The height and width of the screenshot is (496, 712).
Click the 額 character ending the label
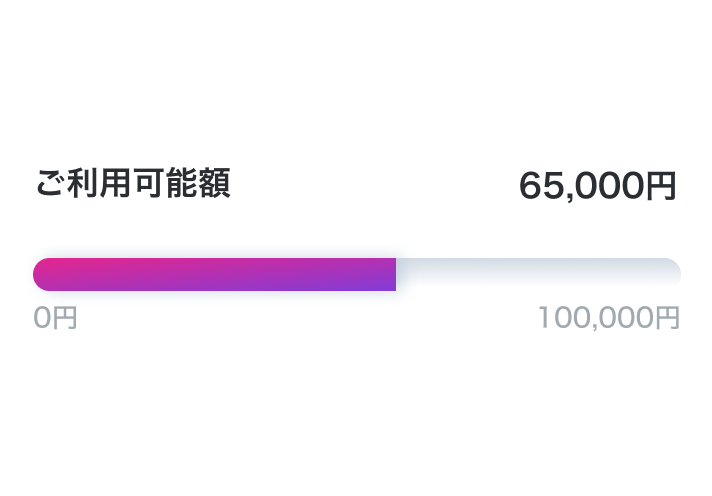coord(215,184)
